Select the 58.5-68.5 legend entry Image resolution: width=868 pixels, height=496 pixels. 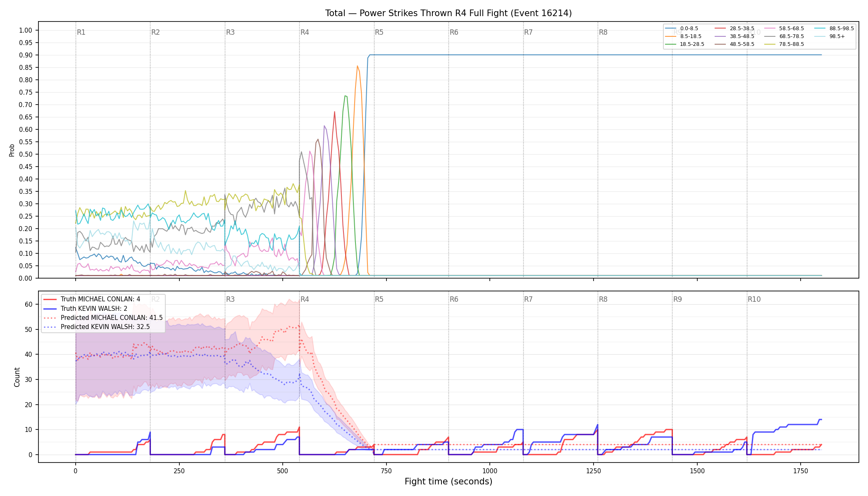tap(784, 29)
